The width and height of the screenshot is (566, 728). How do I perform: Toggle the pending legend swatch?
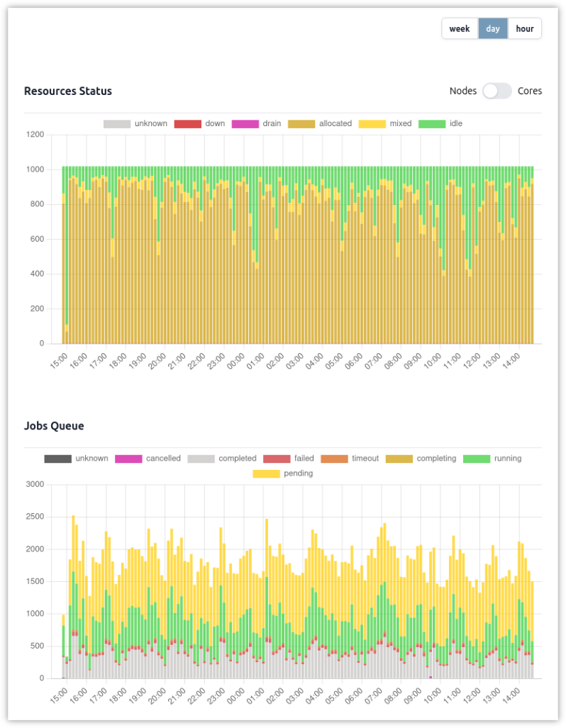(266, 474)
